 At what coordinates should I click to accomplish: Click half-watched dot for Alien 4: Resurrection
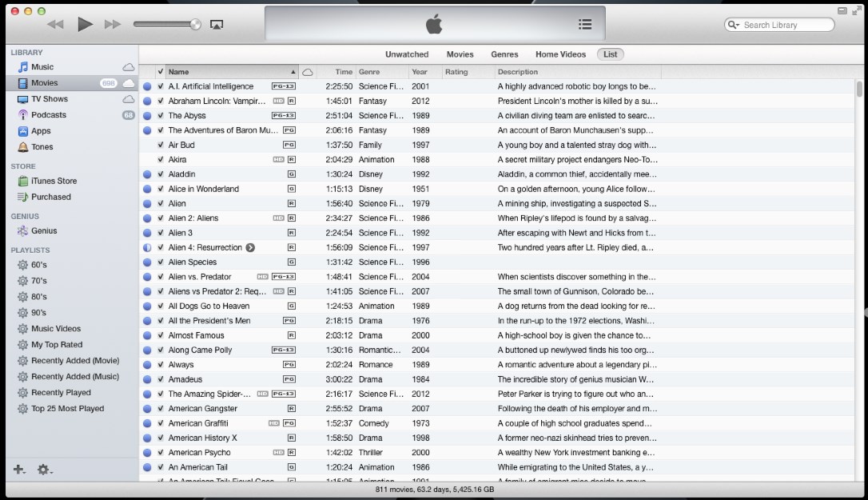tap(147, 248)
